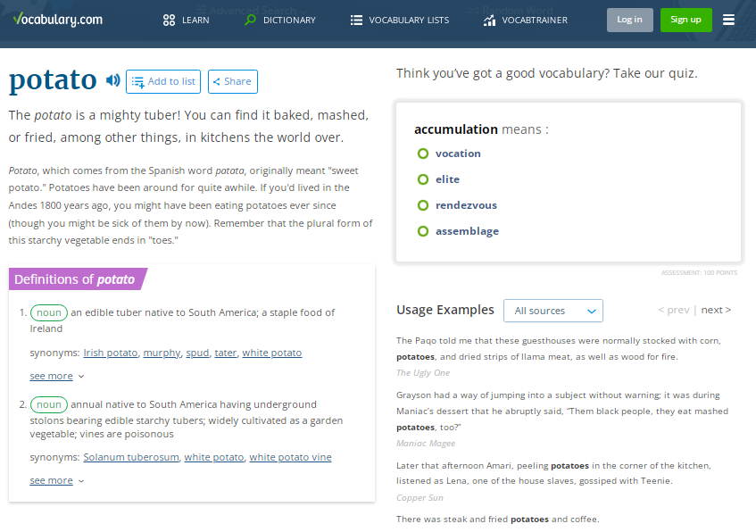
Task: Click the Learn icon in header
Action: (x=170, y=20)
